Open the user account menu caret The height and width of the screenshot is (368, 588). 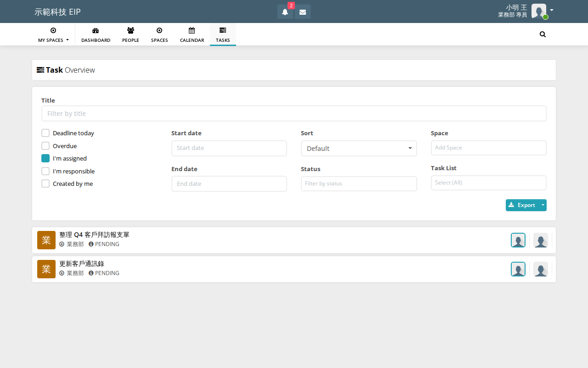(x=552, y=10)
